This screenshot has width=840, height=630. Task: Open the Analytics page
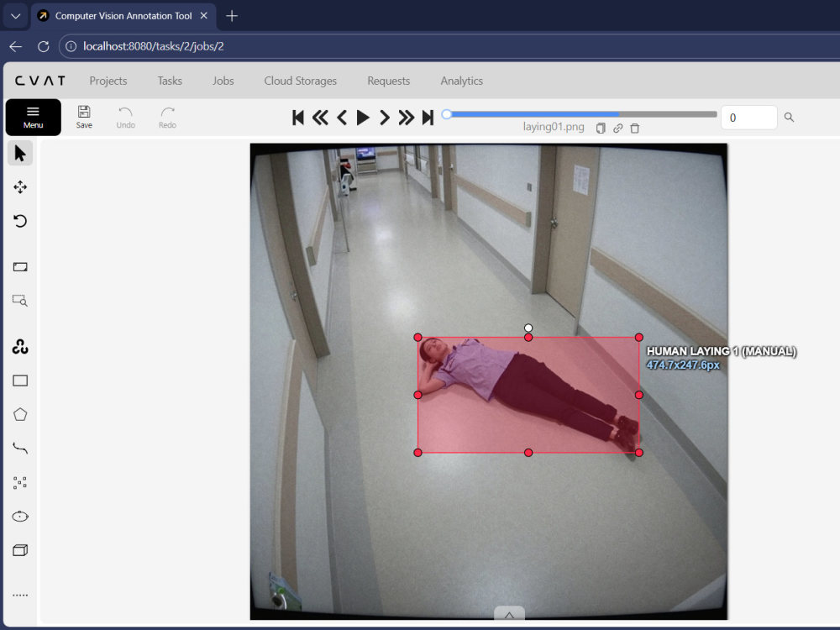click(x=462, y=81)
